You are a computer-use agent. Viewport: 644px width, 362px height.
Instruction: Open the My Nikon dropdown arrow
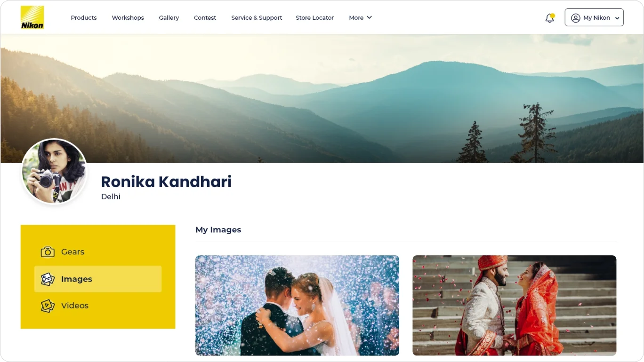pyautogui.click(x=617, y=18)
